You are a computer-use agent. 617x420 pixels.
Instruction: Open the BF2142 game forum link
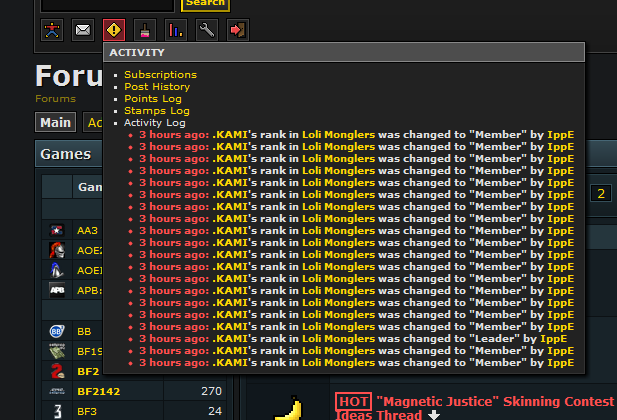[101, 391]
